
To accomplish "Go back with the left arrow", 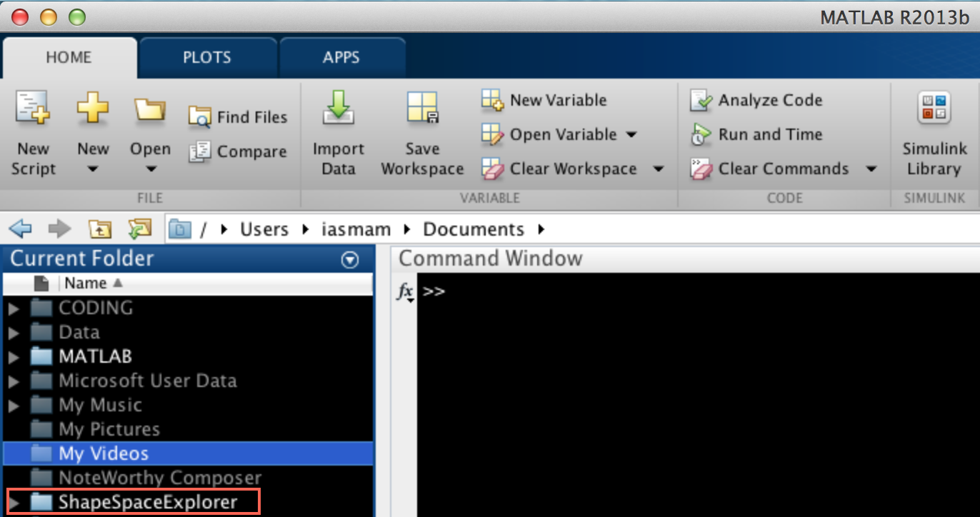I will (x=21, y=229).
